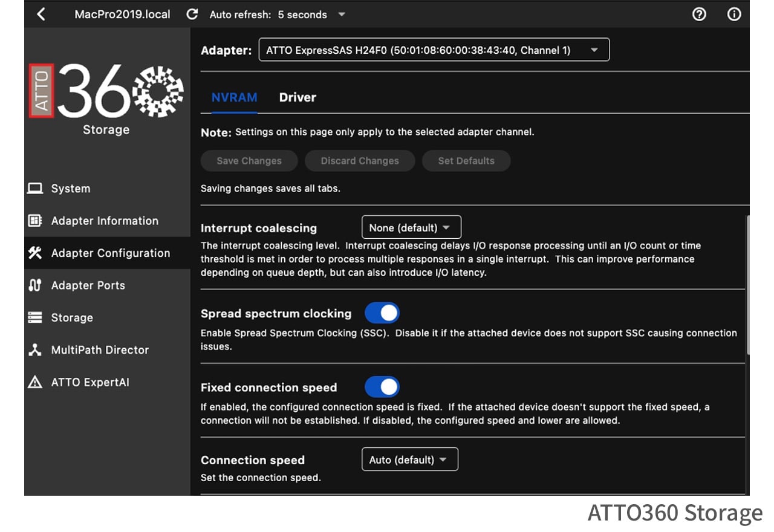Click the Connection speed label
774x532 pixels.
253,460
